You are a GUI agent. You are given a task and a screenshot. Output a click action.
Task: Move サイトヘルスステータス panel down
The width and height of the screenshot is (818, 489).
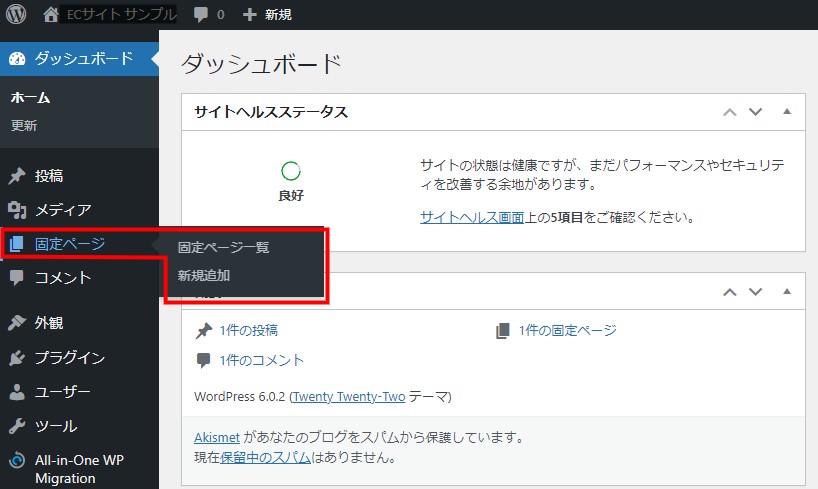tap(756, 112)
